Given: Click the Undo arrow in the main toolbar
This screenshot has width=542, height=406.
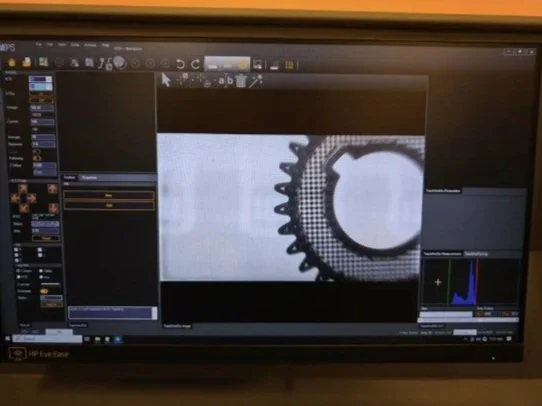Looking at the screenshot, I should click(180, 64).
